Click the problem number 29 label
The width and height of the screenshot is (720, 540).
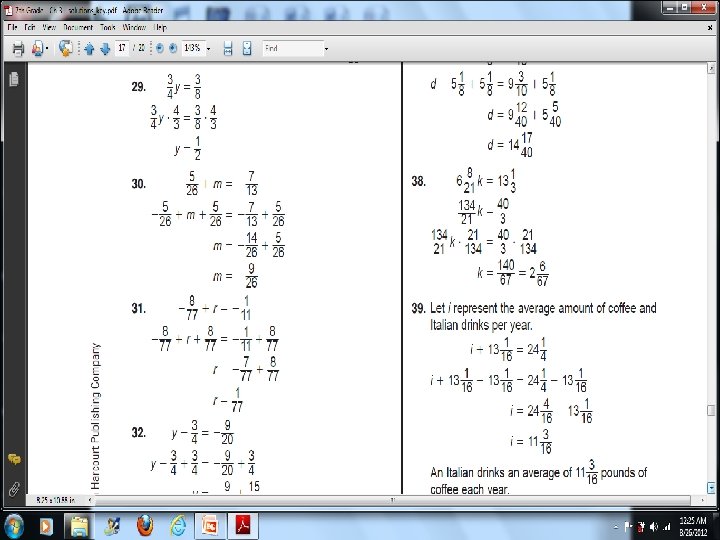click(138, 87)
